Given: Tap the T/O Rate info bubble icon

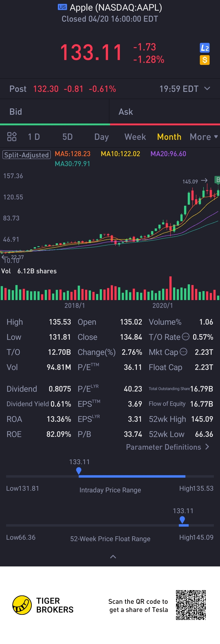Looking at the screenshot, I should (x=186, y=337).
